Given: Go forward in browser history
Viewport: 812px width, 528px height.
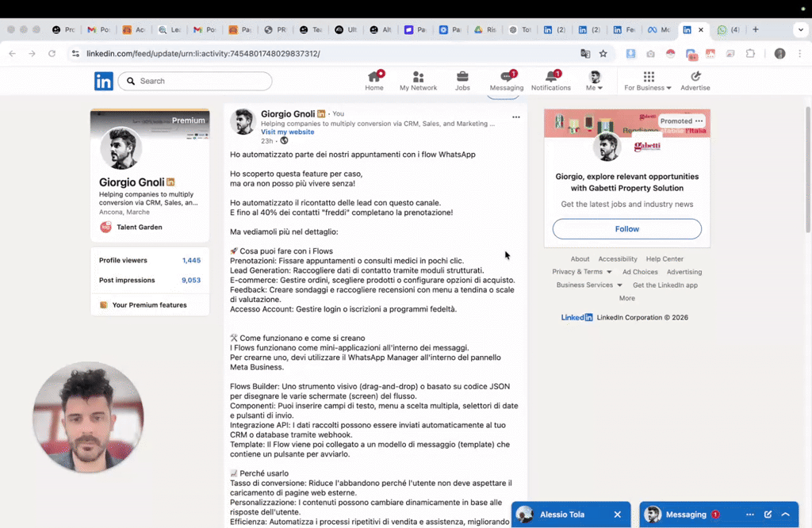Looking at the screenshot, I should (x=32, y=53).
